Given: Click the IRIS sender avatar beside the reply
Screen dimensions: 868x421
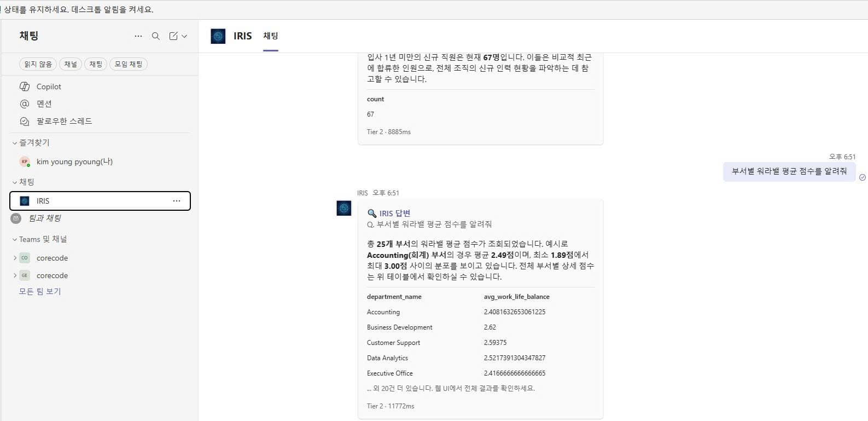Looking at the screenshot, I should click(x=344, y=208).
